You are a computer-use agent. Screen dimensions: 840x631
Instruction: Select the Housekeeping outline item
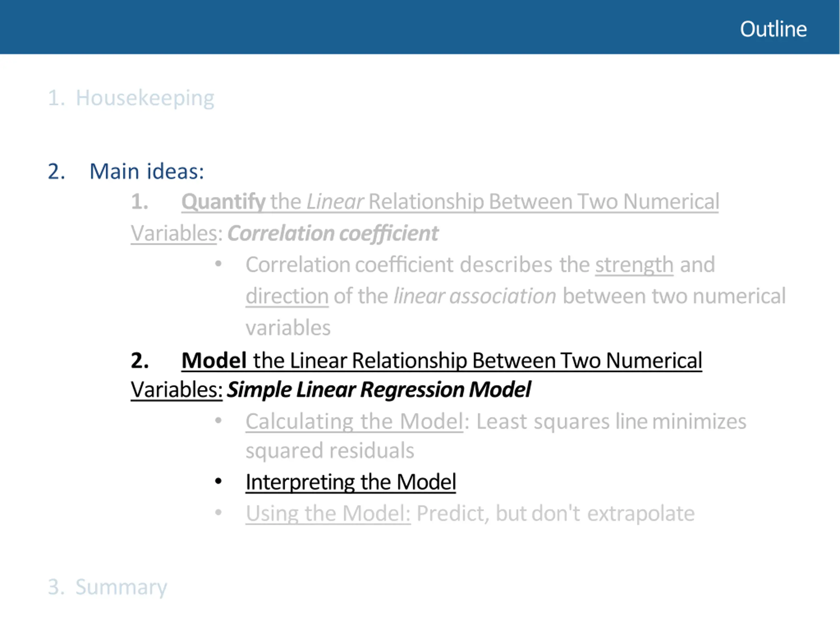point(131,98)
